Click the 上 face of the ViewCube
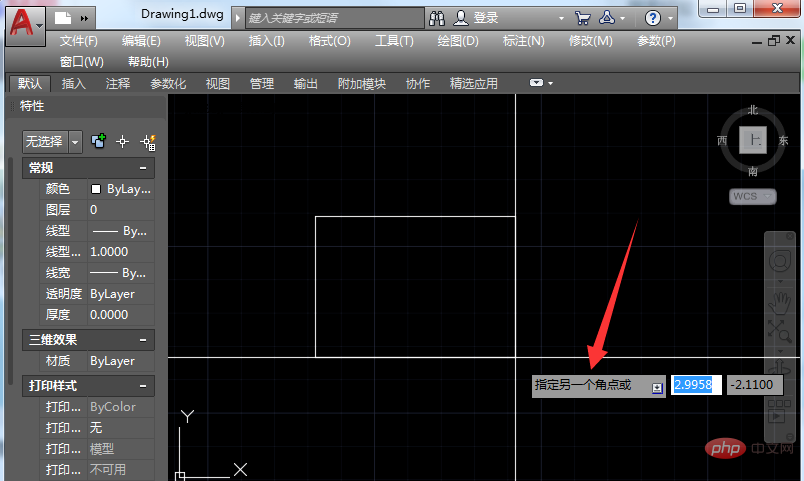804x481 pixels. pos(753,140)
